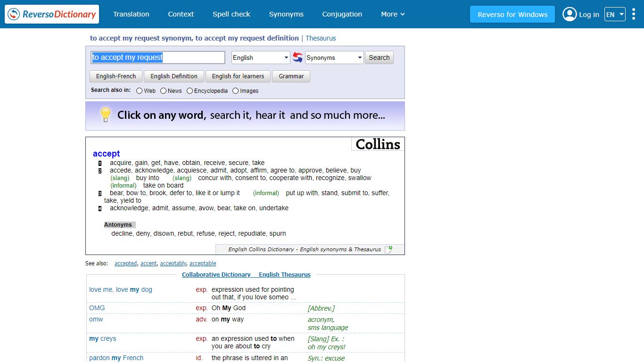Go to Synonyms in the top navigation
Viewport: 644px width, 362px height.
(286, 14)
